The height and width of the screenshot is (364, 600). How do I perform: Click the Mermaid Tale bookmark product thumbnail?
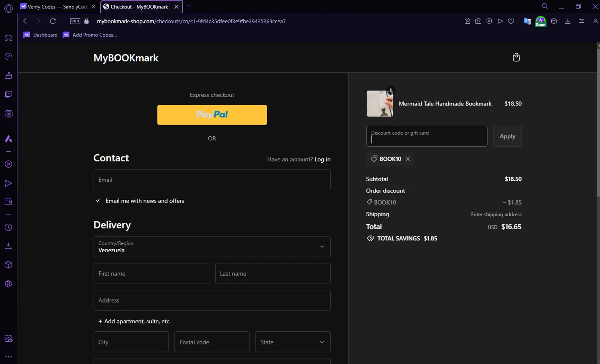coord(380,103)
